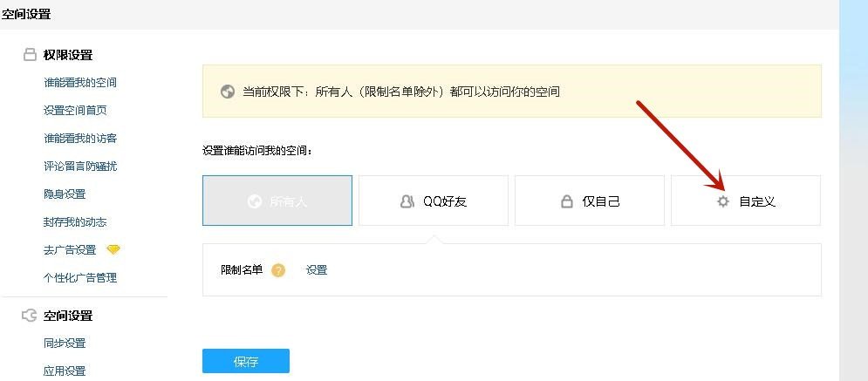Click the 权限设置 section heading
This screenshot has width=868, height=381.
[68, 55]
